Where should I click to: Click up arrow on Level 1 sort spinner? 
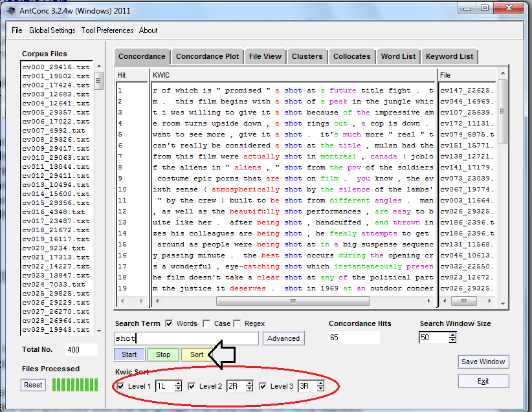[178, 384]
